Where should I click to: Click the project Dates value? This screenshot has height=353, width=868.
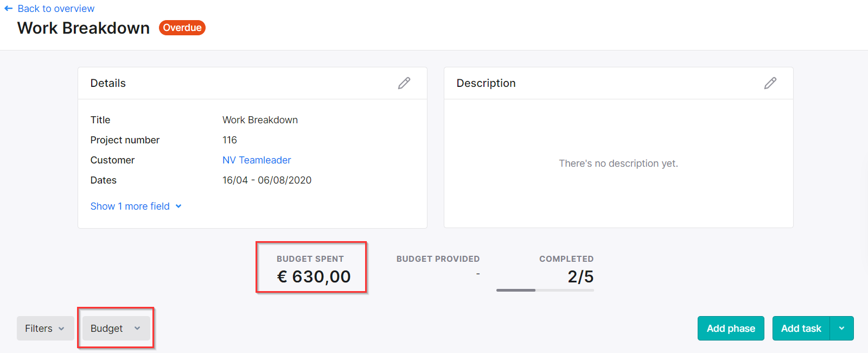point(267,180)
